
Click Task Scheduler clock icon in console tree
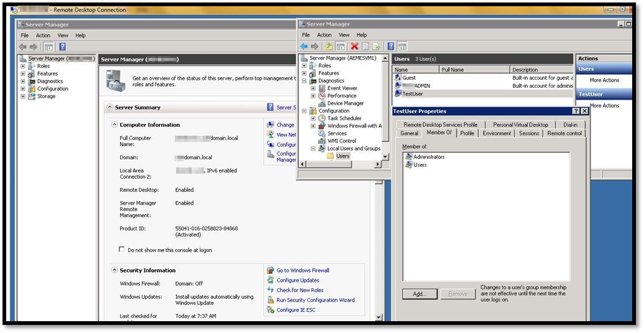[322, 118]
